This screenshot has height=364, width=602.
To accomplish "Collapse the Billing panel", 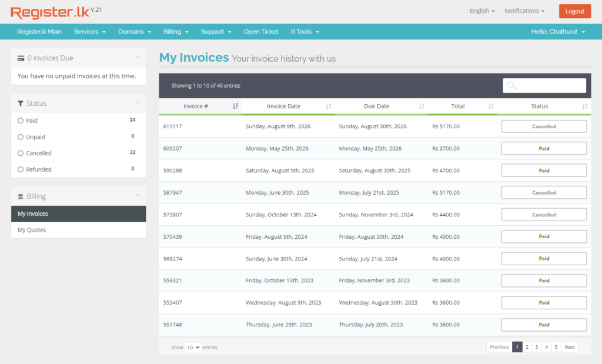I will coord(137,196).
